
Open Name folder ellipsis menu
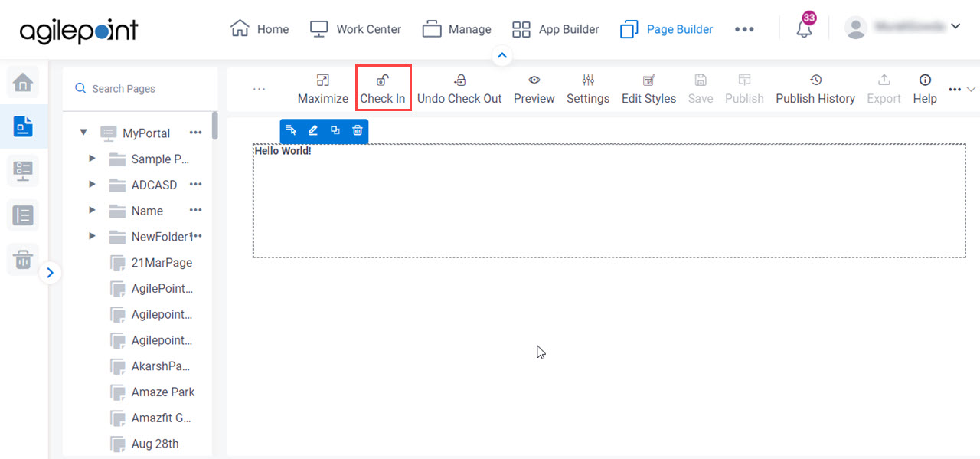(x=196, y=211)
